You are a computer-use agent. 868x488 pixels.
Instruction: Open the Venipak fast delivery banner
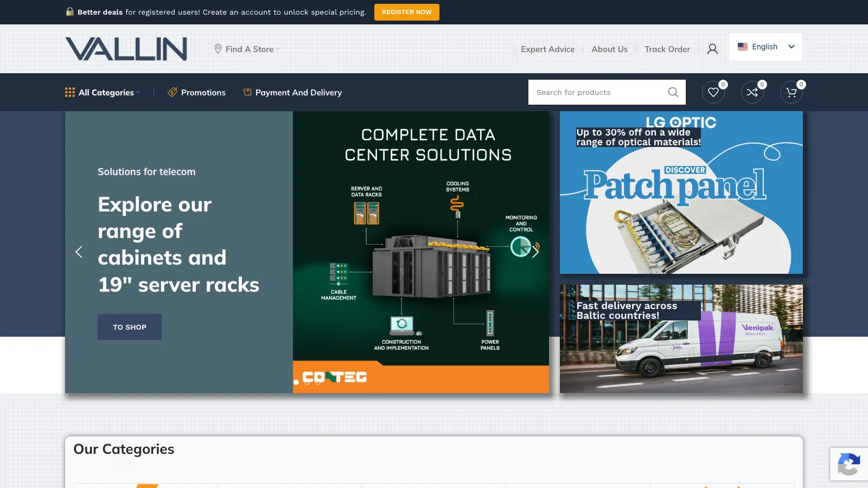click(x=681, y=339)
